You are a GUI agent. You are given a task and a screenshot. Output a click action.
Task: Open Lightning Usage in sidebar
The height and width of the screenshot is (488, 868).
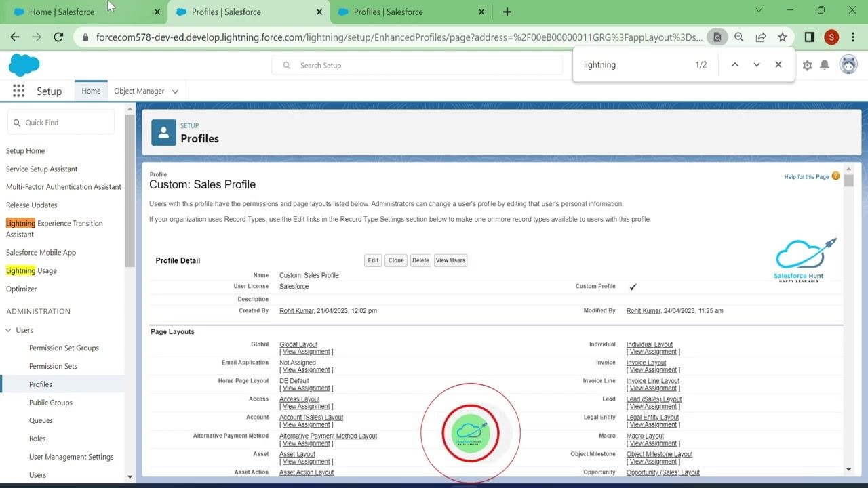pos(31,270)
